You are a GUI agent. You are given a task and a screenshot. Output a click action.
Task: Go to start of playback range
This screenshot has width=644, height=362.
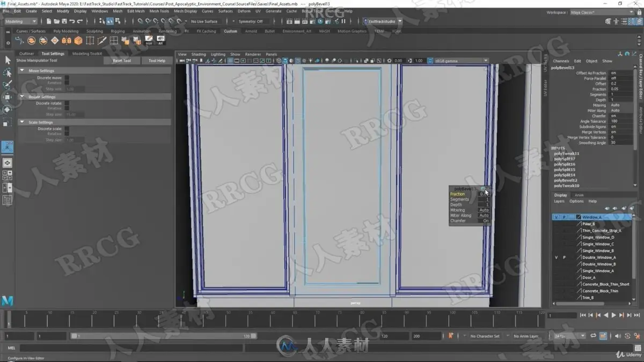click(x=583, y=315)
